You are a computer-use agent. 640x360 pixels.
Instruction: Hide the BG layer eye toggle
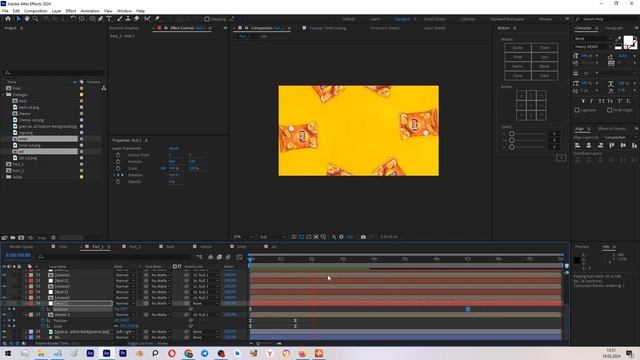pyautogui.click(x=4, y=338)
